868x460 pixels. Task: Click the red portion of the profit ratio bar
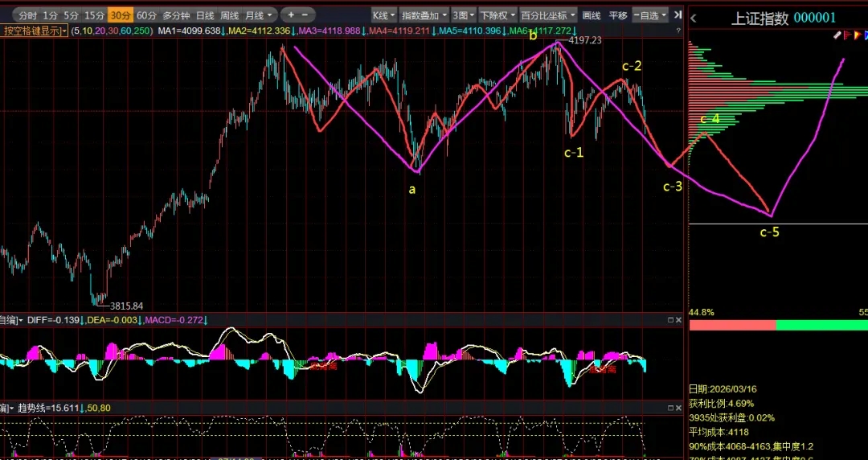732,325
